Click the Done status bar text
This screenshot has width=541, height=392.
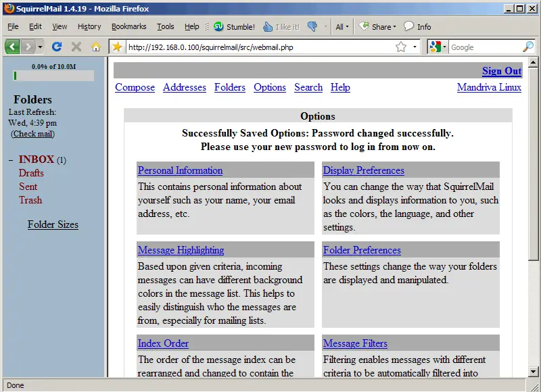(15, 385)
